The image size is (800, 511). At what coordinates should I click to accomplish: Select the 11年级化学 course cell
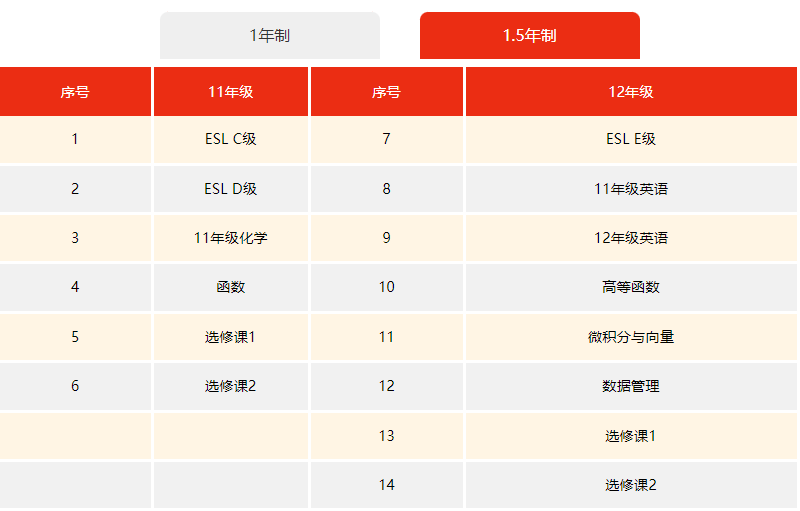point(231,238)
